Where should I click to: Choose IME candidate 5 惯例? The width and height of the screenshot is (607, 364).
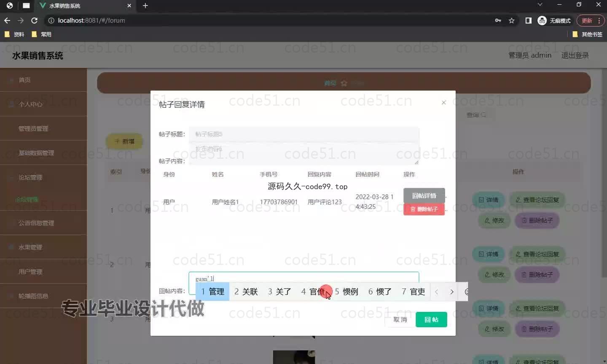click(x=346, y=292)
